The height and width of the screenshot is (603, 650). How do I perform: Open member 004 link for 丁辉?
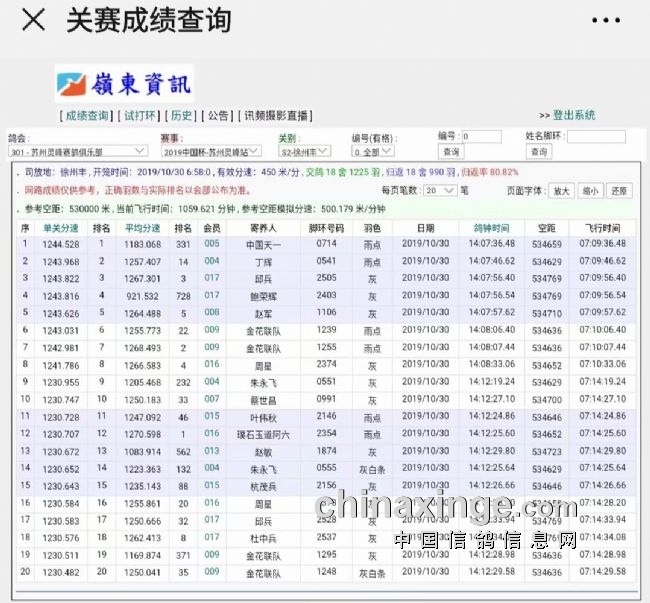click(x=211, y=261)
